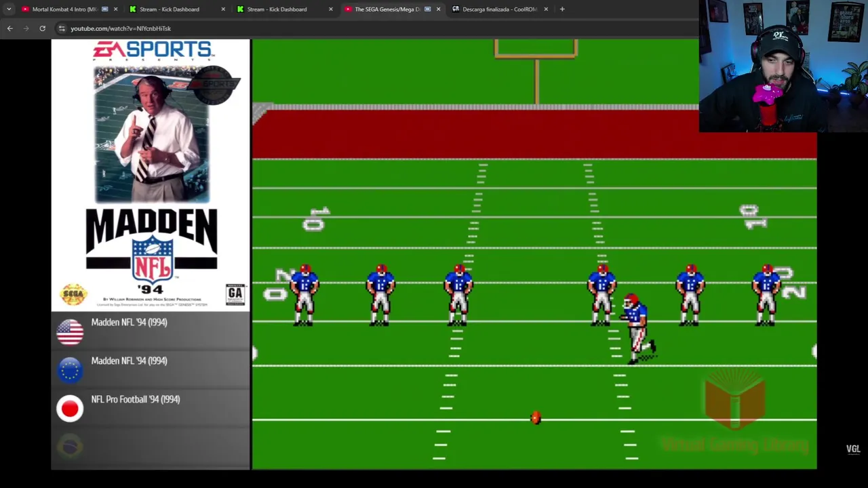Click the Kick favicon on first Dashboard tab

click(133, 9)
